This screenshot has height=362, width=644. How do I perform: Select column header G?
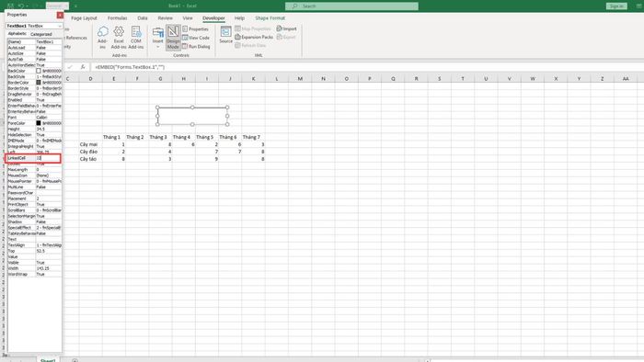coord(161,79)
